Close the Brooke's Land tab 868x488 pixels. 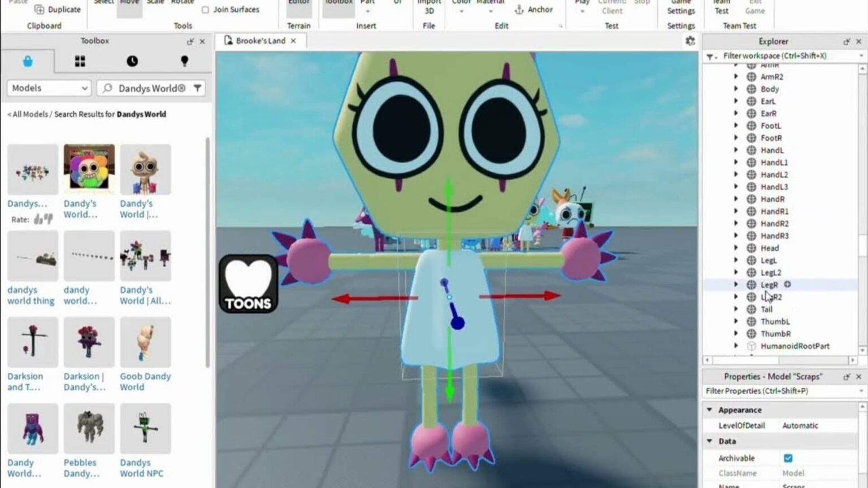click(x=293, y=41)
